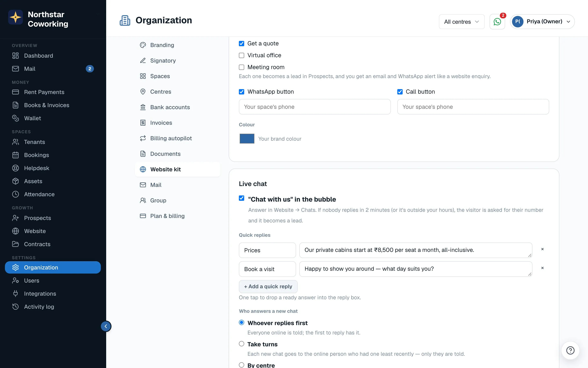Click the Bank accounts building icon
The height and width of the screenshot is (368, 588).
[143, 107]
